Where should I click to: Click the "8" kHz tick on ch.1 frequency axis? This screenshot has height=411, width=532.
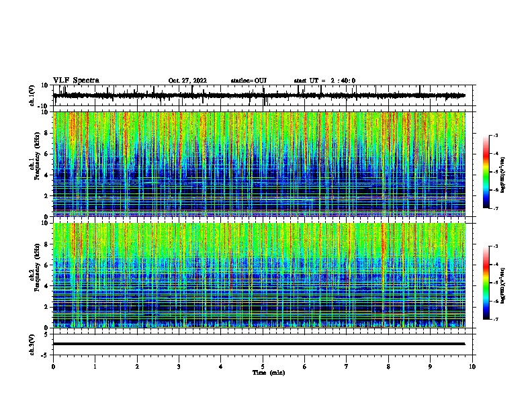46,133
